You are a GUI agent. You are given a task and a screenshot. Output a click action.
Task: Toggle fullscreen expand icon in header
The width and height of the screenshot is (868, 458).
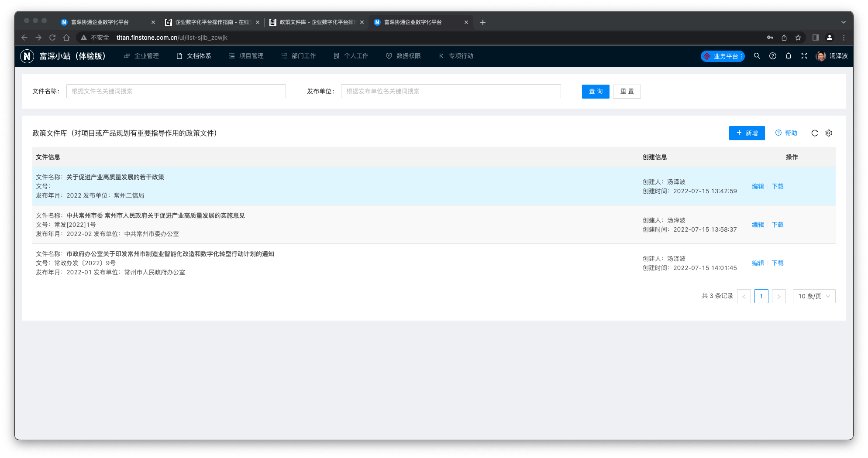click(x=804, y=56)
